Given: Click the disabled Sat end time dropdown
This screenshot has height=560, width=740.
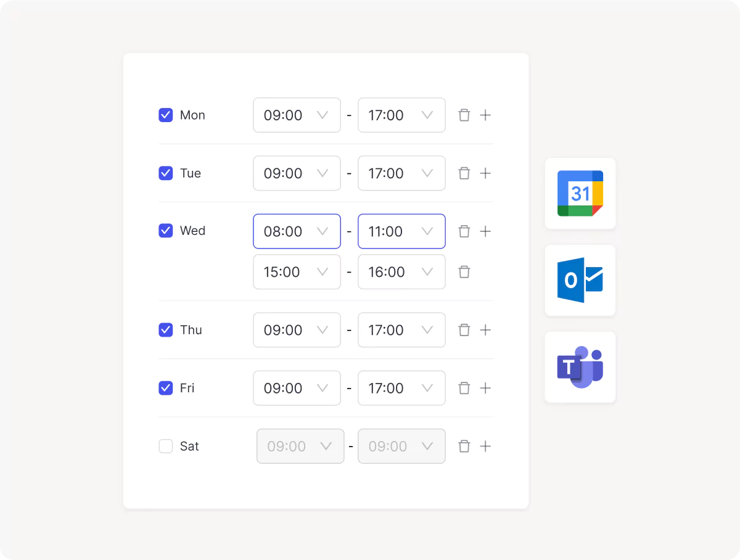Looking at the screenshot, I should click(x=401, y=446).
